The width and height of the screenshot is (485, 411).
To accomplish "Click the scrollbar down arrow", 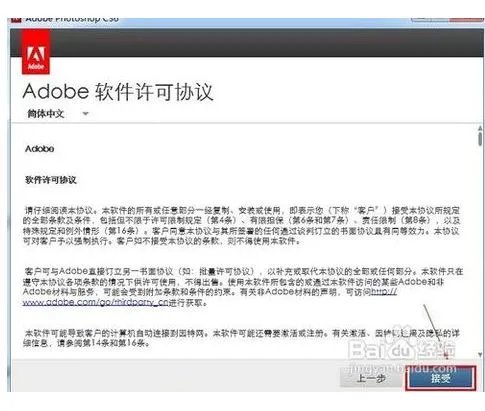I will [480, 354].
